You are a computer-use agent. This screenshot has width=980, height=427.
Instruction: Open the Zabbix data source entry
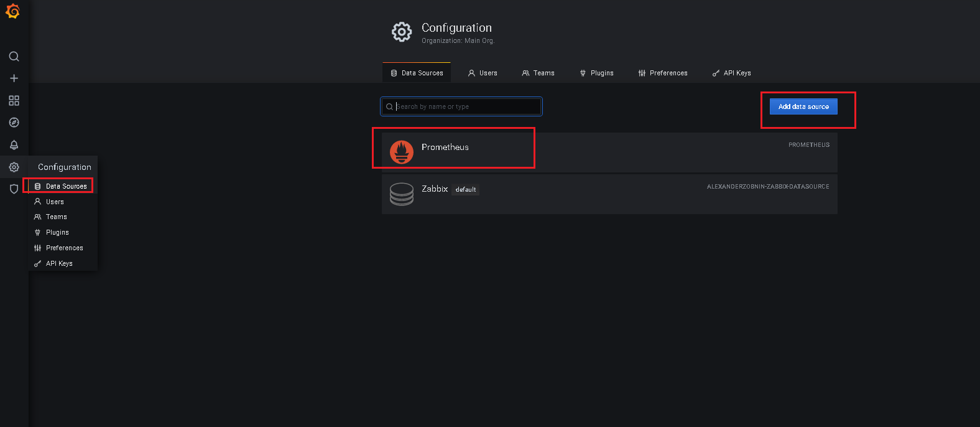[435, 189]
